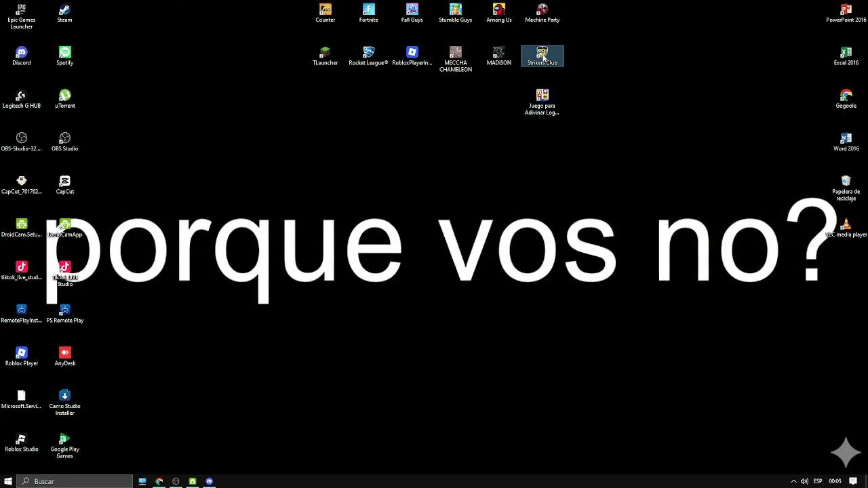The image size is (868, 488).
Task: Select the DroidCam.Setup installer icon
Action: [21, 228]
